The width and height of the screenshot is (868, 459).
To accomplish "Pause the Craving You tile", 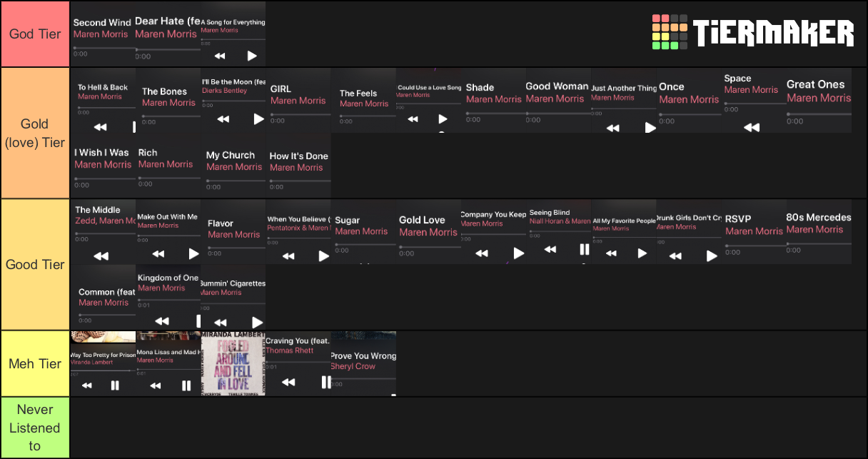I will tap(325, 382).
